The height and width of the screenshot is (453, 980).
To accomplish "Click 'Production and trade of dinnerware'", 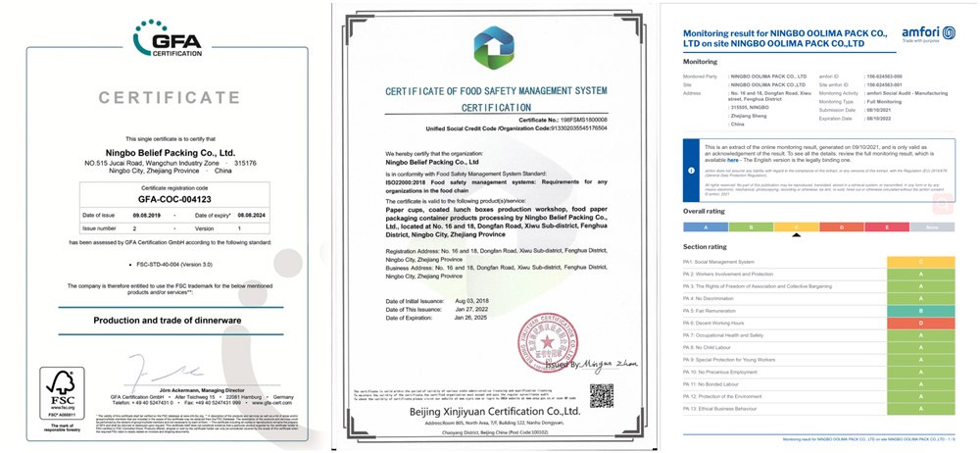I will click(168, 321).
